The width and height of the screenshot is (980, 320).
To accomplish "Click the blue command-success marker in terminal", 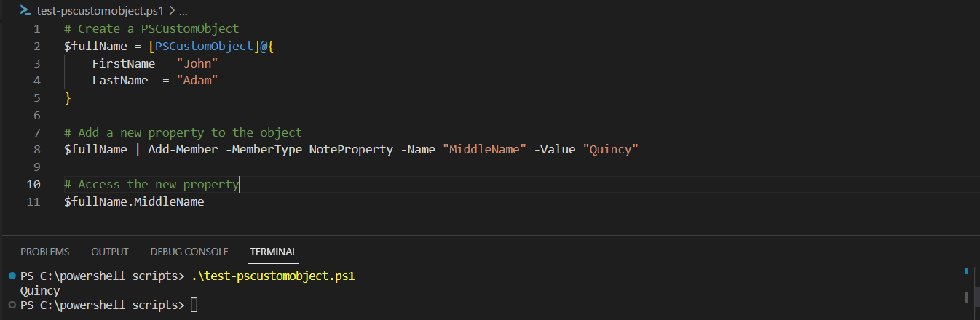I will (12, 276).
